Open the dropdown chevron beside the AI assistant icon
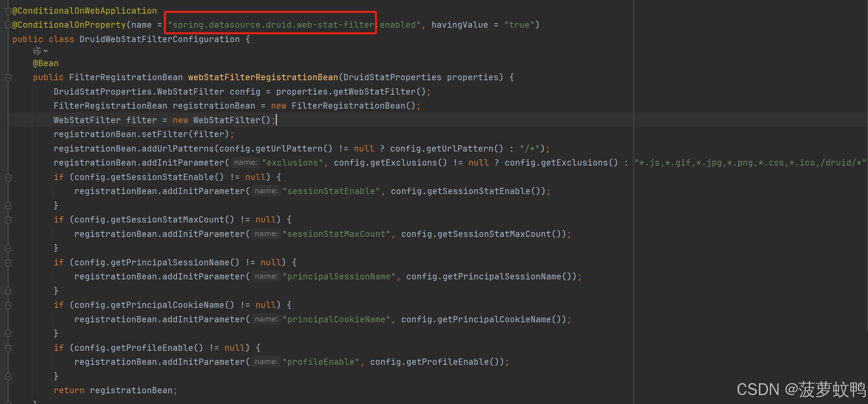868x404 pixels. (46, 51)
